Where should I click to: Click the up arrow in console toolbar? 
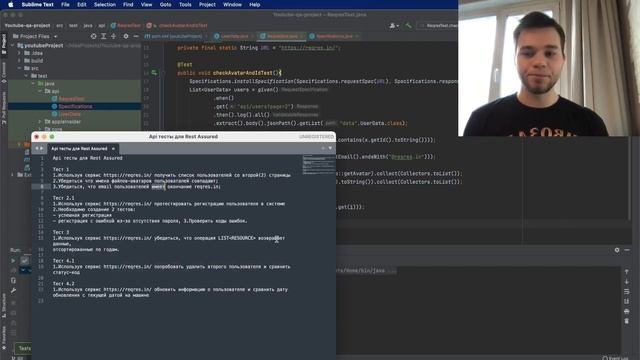(x=627, y=272)
